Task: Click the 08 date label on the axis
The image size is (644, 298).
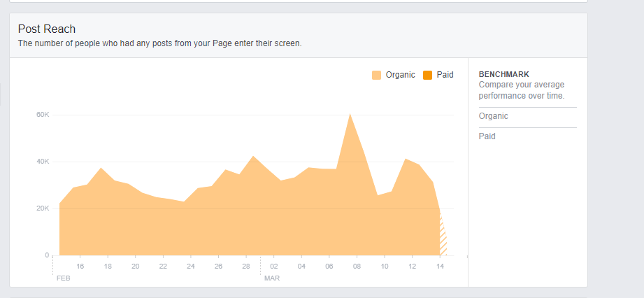Action: (x=357, y=267)
